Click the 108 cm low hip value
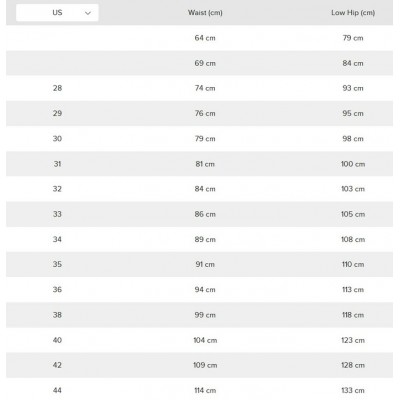This screenshot has height=400, width=400. pos(353,239)
